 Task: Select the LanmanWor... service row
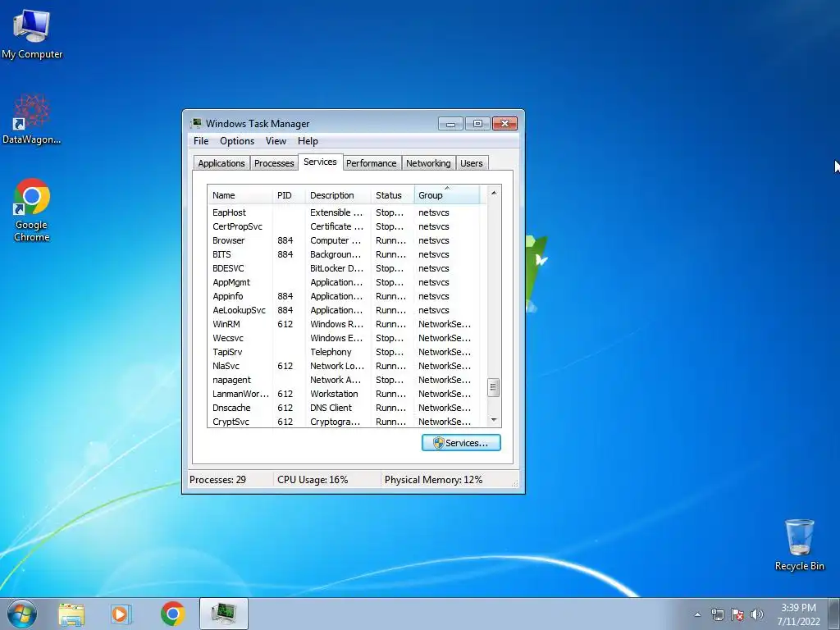click(x=344, y=394)
